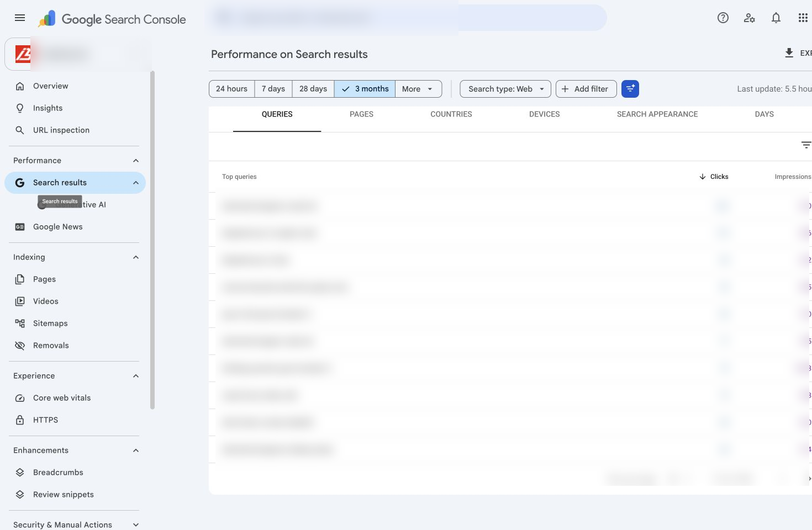The height and width of the screenshot is (530, 812).
Task: Collapse the Indexing section
Action: coord(136,257)
